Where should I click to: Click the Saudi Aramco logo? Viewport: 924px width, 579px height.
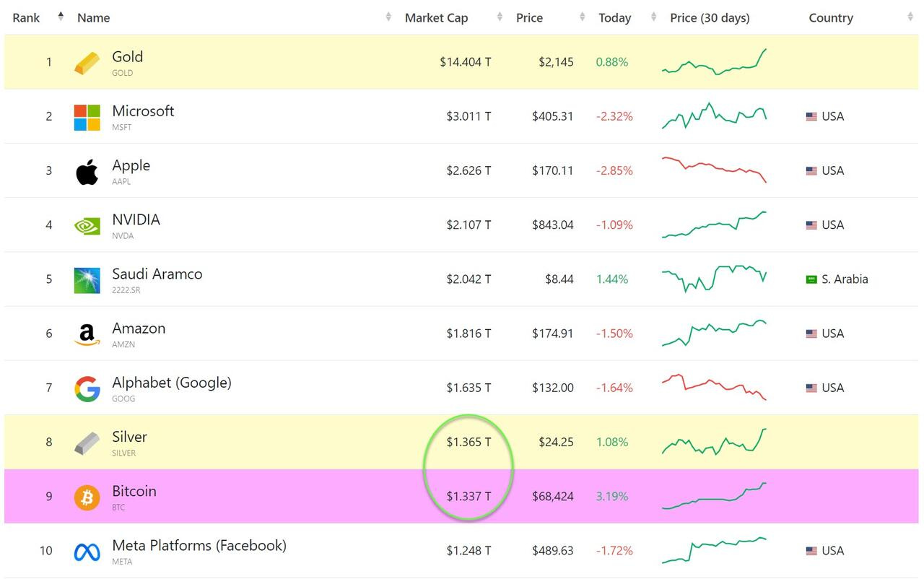[x=87, y=280]
